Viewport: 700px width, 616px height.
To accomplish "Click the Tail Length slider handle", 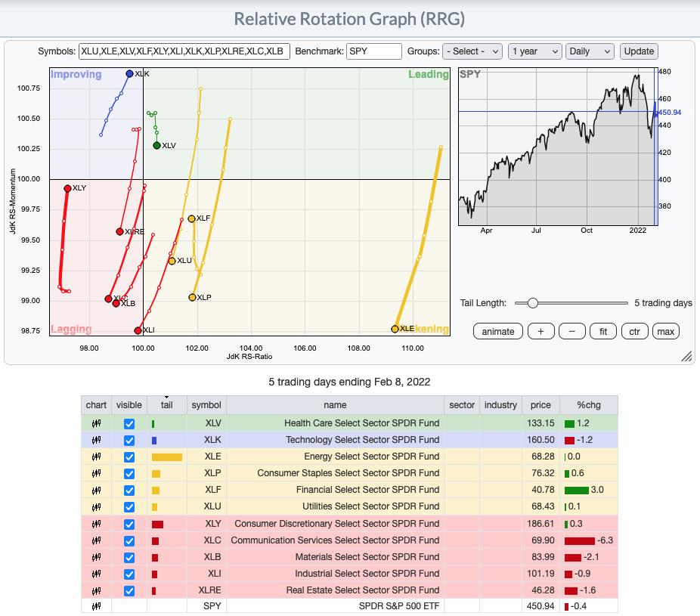I will pyautogui.click(x=532, y=303).
